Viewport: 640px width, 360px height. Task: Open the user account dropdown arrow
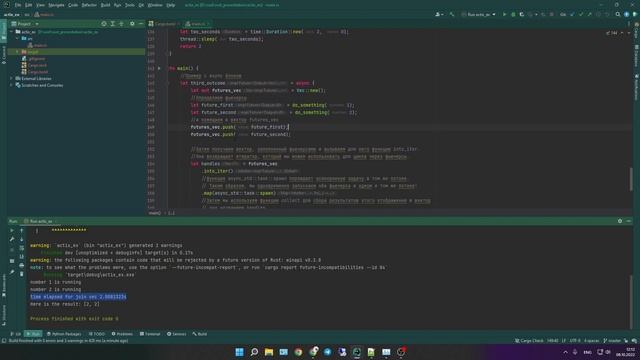442,14
